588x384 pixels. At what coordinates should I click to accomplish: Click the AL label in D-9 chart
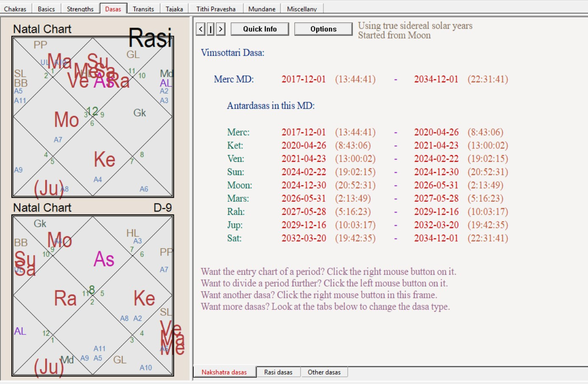point(20,331)
